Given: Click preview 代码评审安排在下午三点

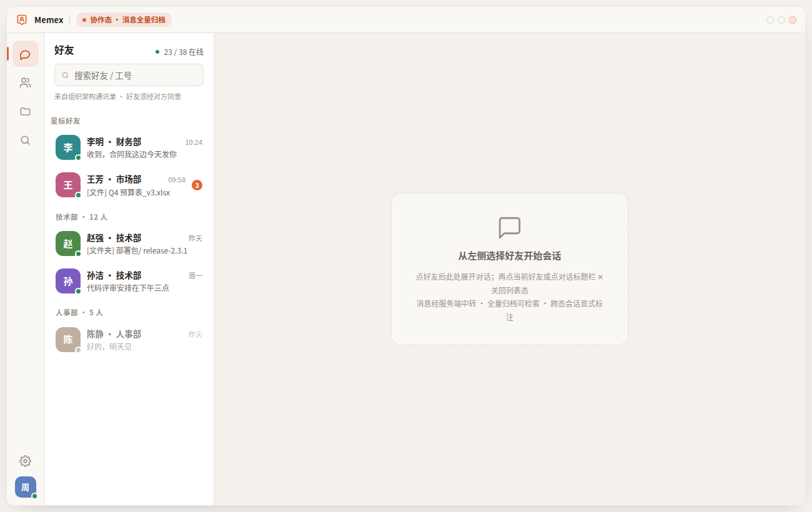Looking at the screenshot, I should pos(128,288).
